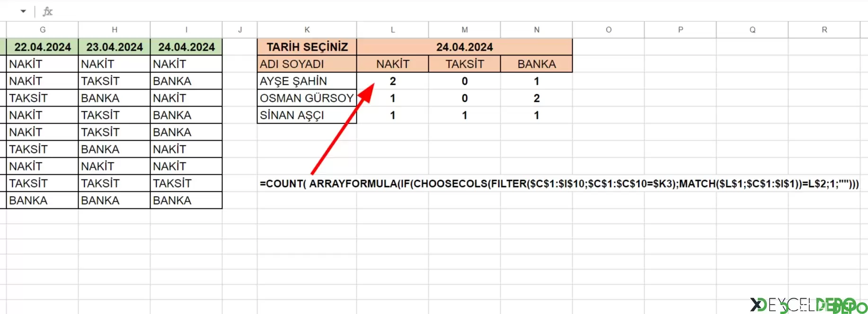Select column G header
This screenshot has width=868, height=314.
pyautogui.click(x=43, y=29)
